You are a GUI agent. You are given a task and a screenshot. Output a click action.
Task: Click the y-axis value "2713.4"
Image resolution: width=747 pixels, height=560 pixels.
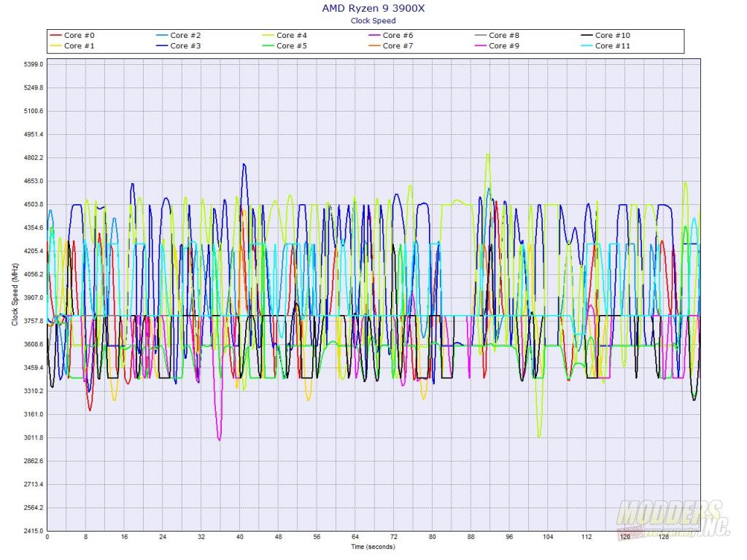(34, 484)
